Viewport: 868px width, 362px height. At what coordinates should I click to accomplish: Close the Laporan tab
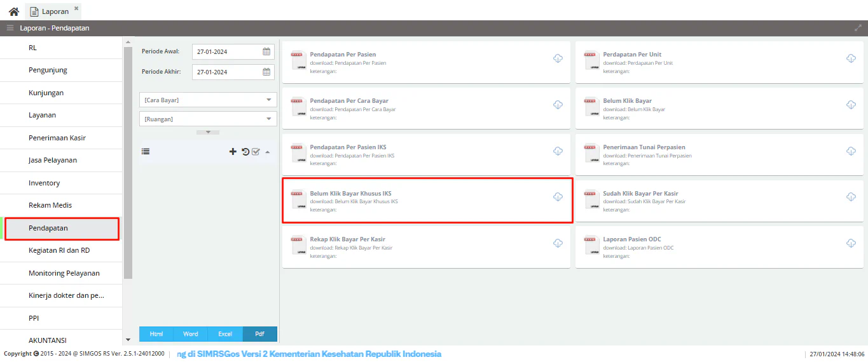[76, 8]
